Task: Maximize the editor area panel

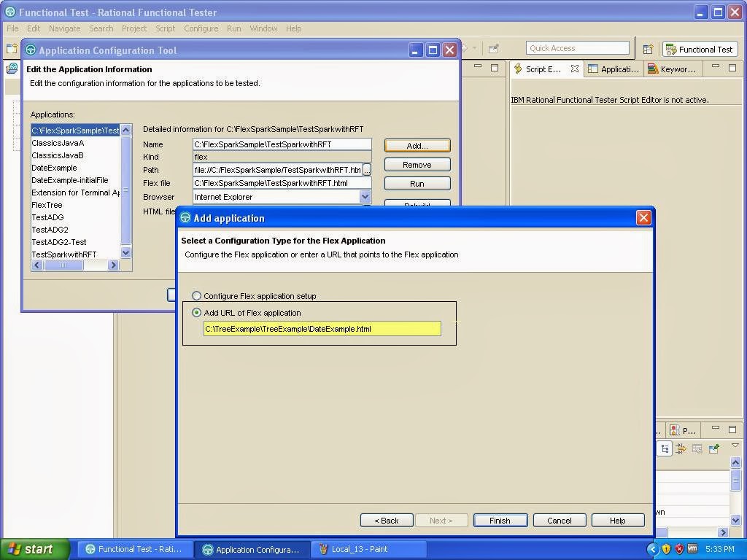Action: (x=495, y=68)
